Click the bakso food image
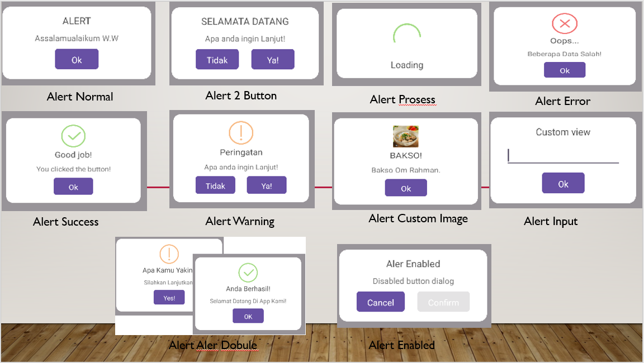The height and width of the screenshot is (363, 644). click(406, 137)
